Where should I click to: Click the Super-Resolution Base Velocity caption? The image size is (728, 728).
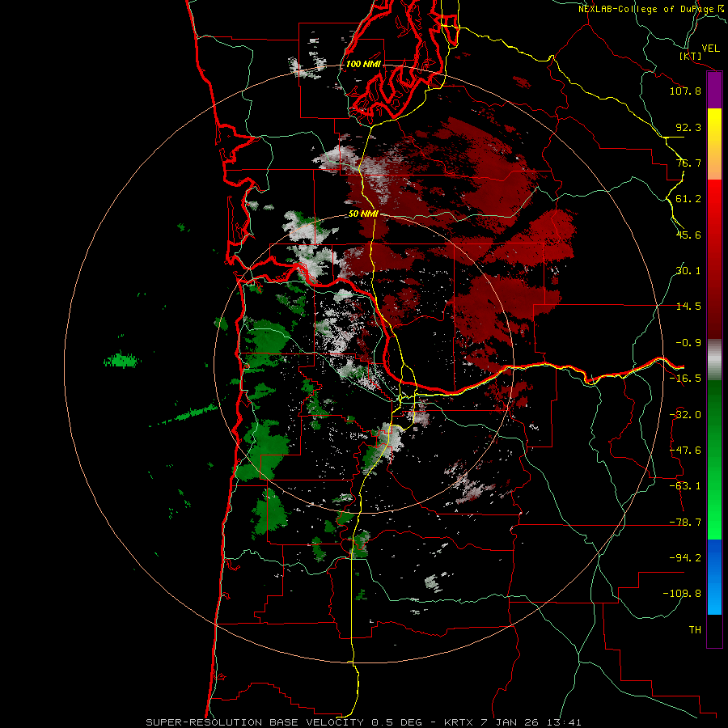[x=363, y=722]
